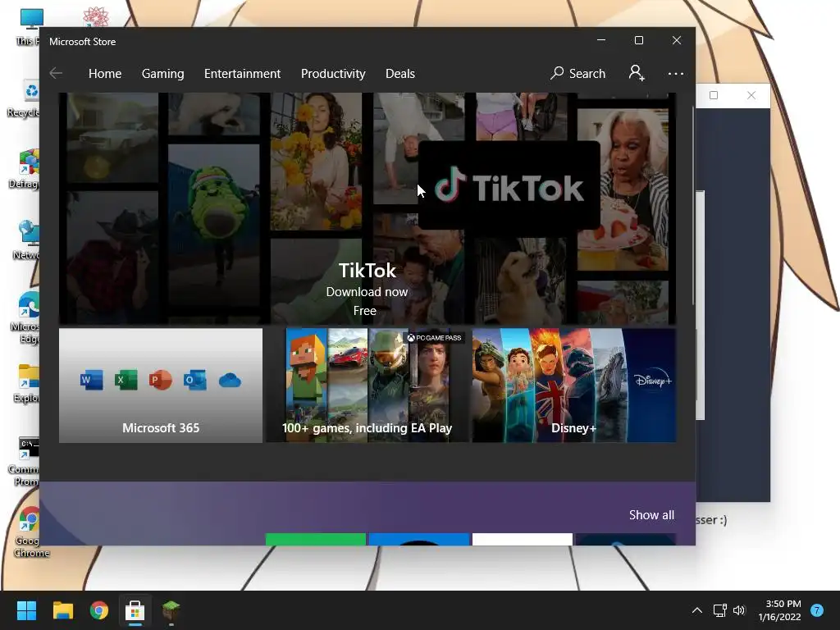
Task: Open the Disney+ tile
Action: tap(573, 386)
